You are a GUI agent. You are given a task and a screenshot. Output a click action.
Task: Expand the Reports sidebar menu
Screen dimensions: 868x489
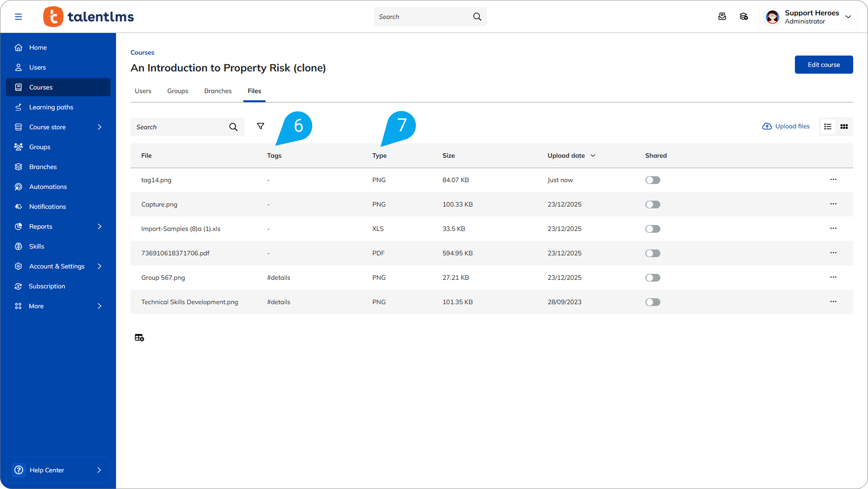point(100,226)
